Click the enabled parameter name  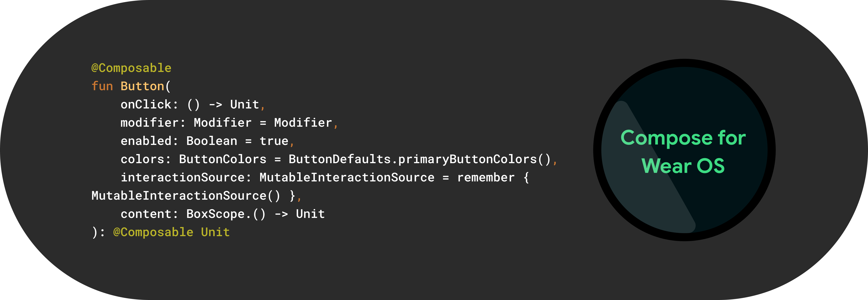(146, 141)
